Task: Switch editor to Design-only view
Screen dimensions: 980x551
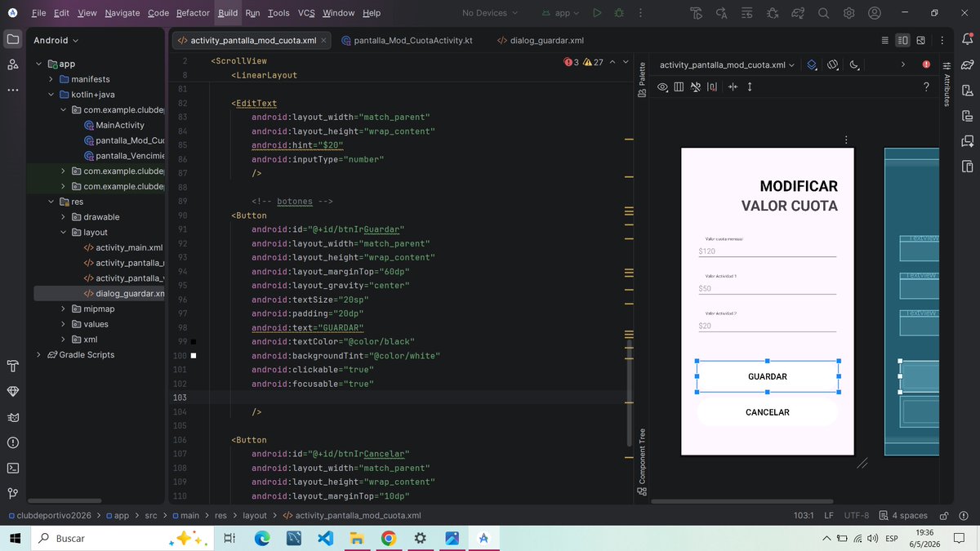Action: (921, 40)
